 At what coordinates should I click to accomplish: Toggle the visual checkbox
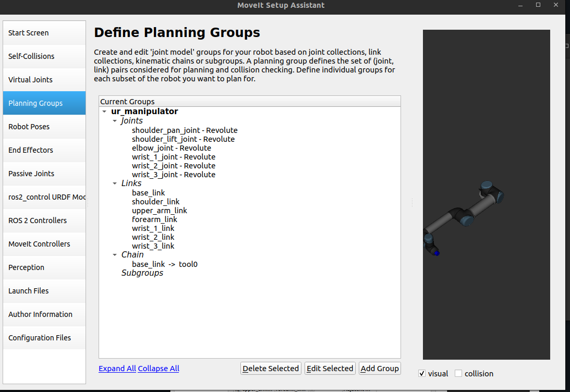[x=422, y=373]
